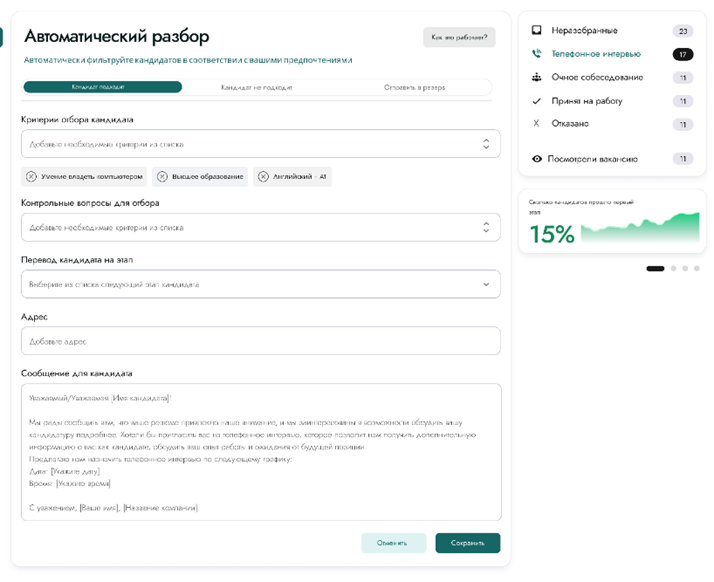Expand the Критерии отбора кандидата dropdown
Image resolution: width=714 pixels, height=582 pixels.
click(x=485, y=144)
